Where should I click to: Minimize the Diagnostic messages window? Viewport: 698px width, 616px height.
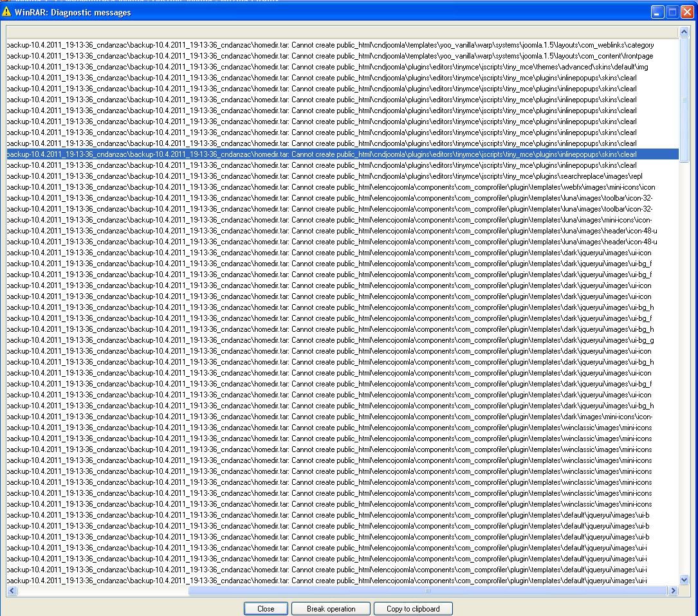(x=657, y=12)
